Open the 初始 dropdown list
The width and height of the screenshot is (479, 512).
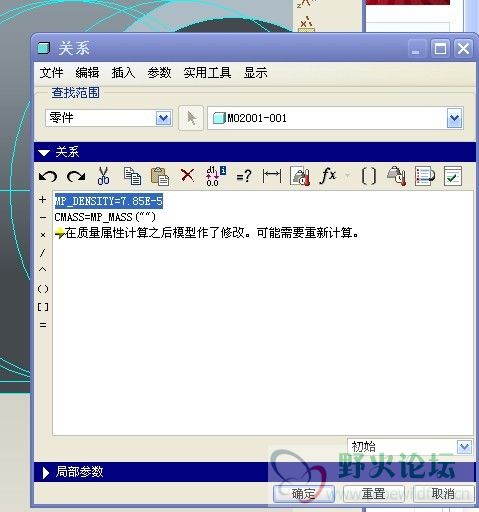pos(464,447)
